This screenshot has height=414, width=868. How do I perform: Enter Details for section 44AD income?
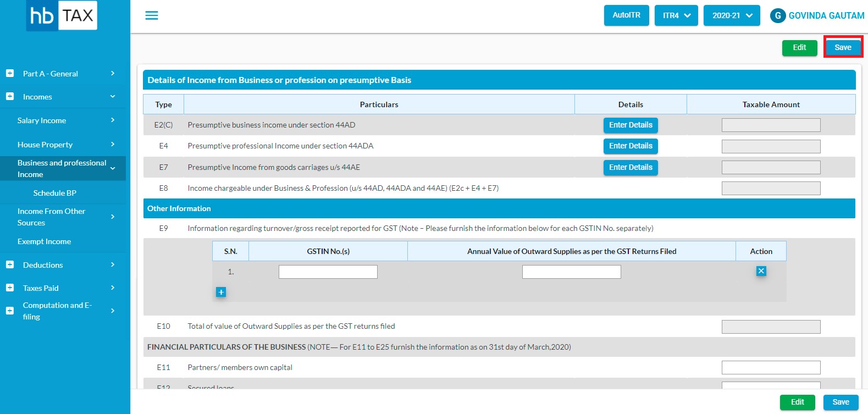point(631,125)
